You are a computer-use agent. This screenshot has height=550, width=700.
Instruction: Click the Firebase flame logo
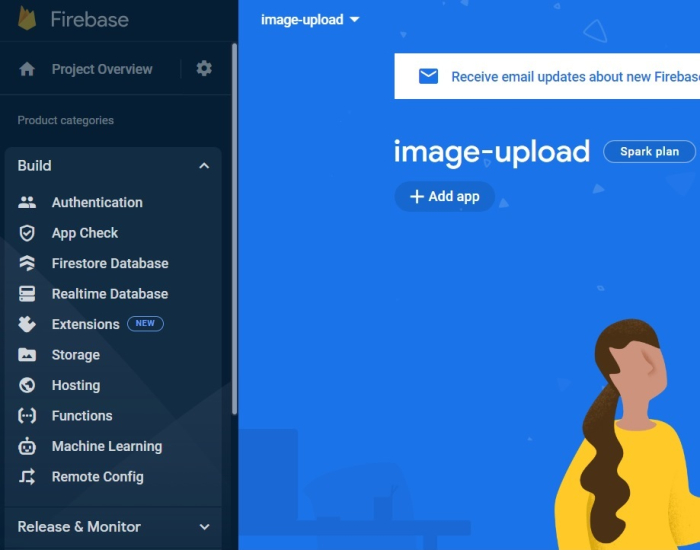[x=26, y=17]
